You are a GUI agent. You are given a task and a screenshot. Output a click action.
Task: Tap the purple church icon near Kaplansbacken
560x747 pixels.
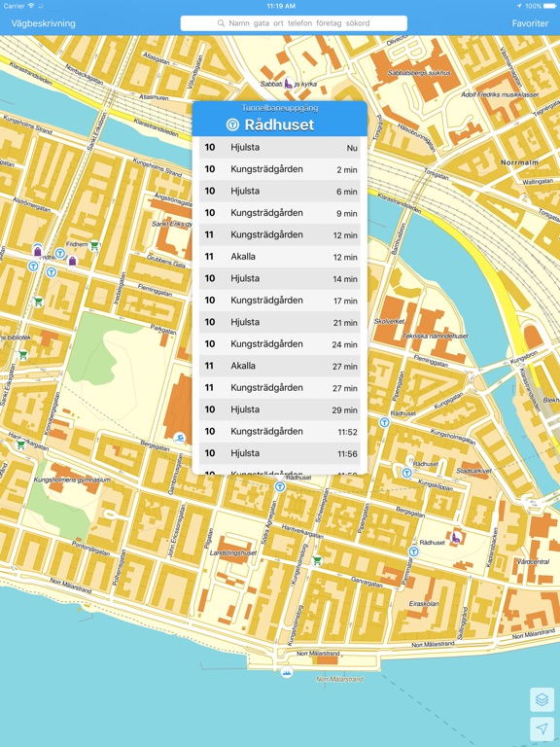point(457,537)
